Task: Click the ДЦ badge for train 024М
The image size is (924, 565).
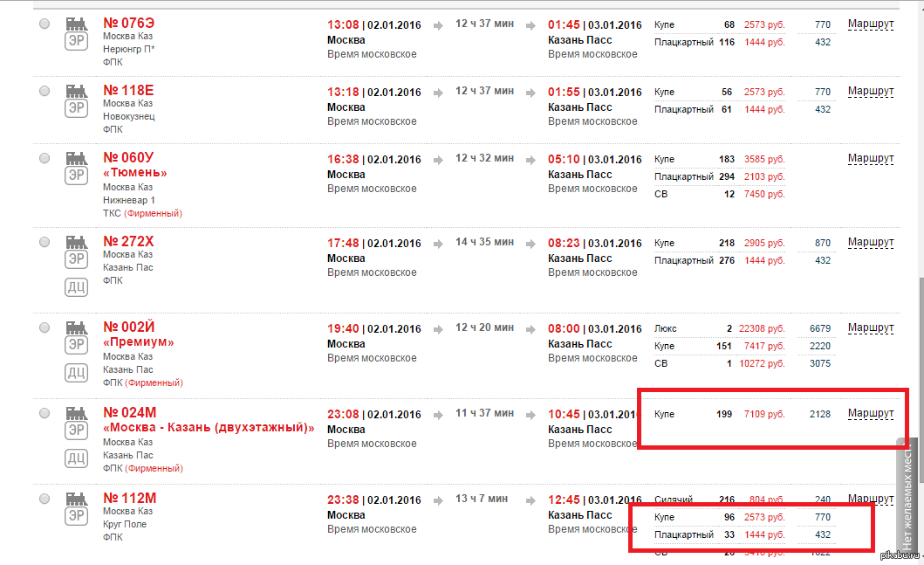Action: coord(77,458)
